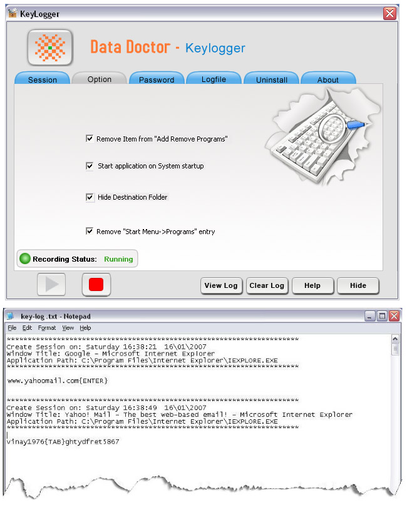The image size is (407, 532).
Task: Click the KeyLogger title bar icon
Action: (x=12, y=13)
